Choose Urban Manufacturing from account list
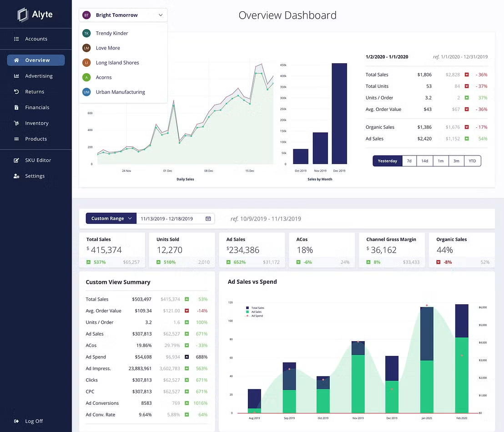 (x=120, y=92)
